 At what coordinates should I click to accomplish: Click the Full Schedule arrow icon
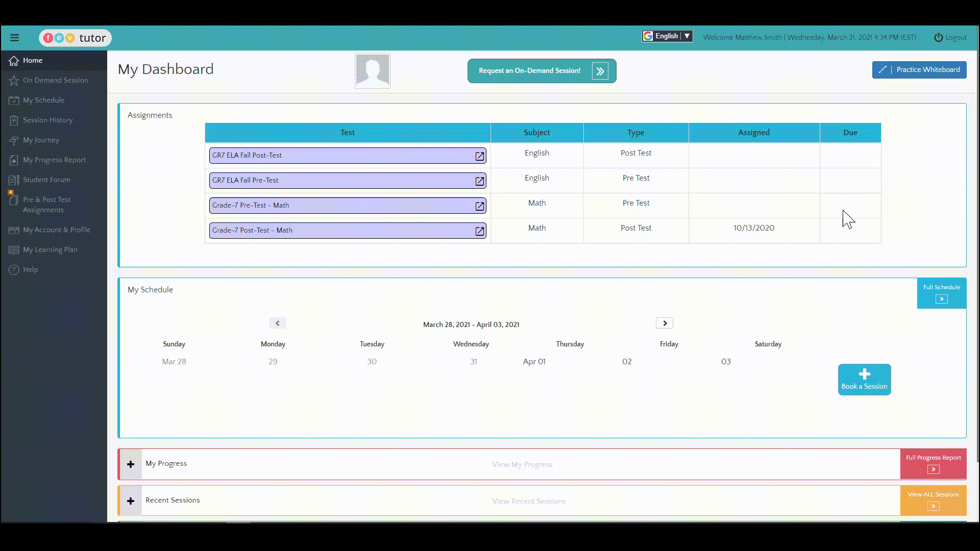click(941, 299)
